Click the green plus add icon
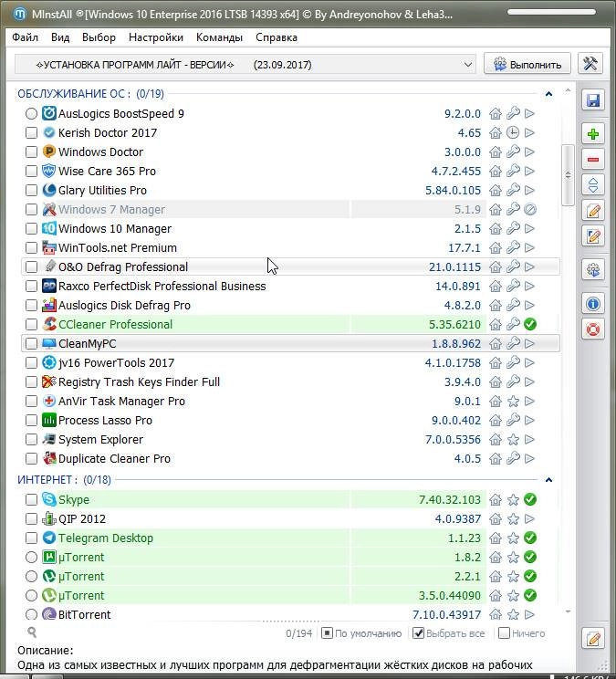This screenshot has height=679, width=616. 592,134
